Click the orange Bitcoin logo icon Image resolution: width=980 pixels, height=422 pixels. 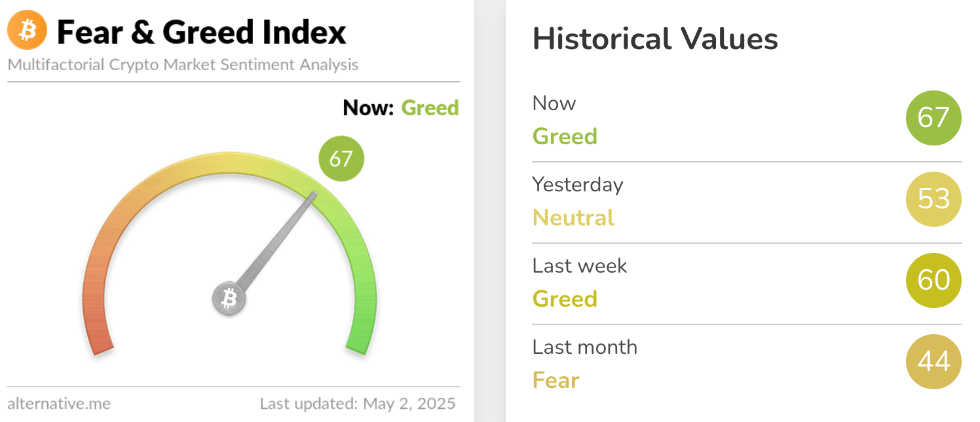tap(27, 31)
